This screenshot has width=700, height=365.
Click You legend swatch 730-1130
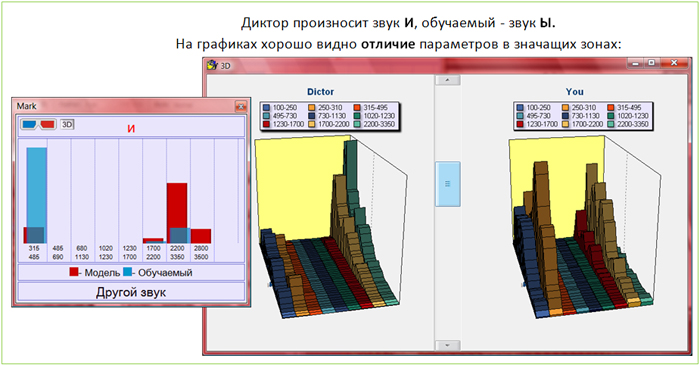coord(566,116)
